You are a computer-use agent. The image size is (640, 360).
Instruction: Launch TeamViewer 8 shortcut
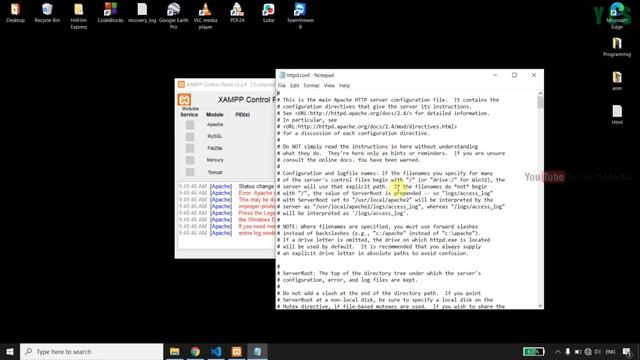[x=300, y=16]
